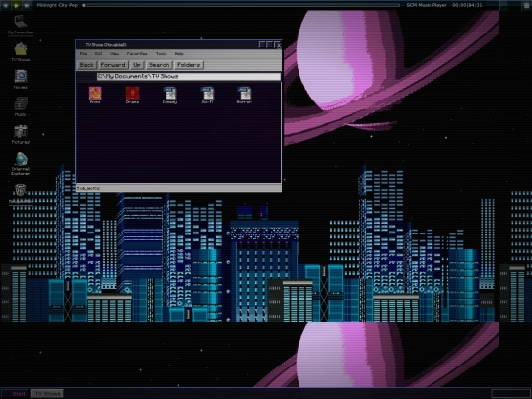Viewport: 532px width, 399px height.
Task: Open music player menu icon at top right
Action: [x=526, y=5]
